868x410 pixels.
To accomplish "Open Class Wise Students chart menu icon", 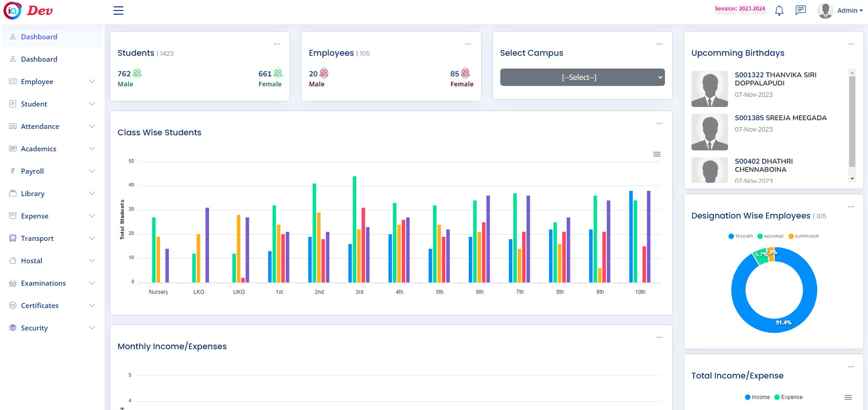I will [657, 154].
